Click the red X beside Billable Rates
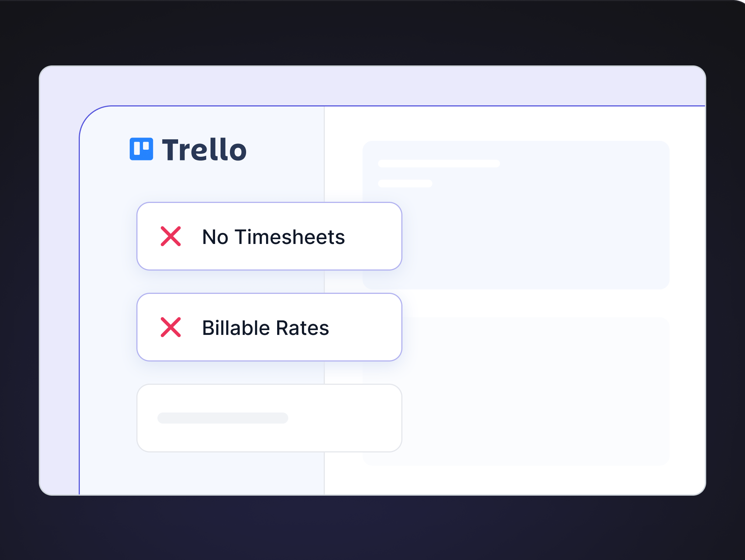Viewport: 745px width, 560px height. coord(171,327)
